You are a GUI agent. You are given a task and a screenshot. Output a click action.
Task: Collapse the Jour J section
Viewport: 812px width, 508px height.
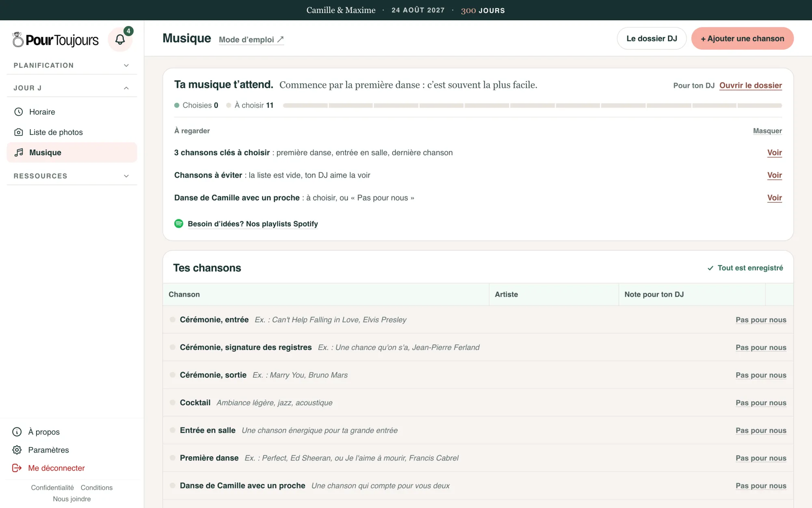[72, 88]
